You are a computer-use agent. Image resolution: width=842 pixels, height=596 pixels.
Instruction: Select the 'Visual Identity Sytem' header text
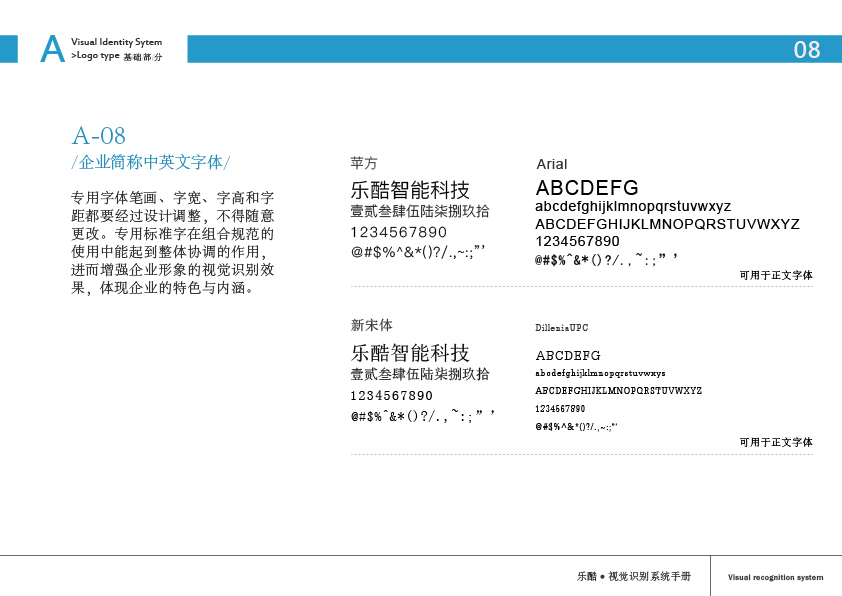(117, 42)
